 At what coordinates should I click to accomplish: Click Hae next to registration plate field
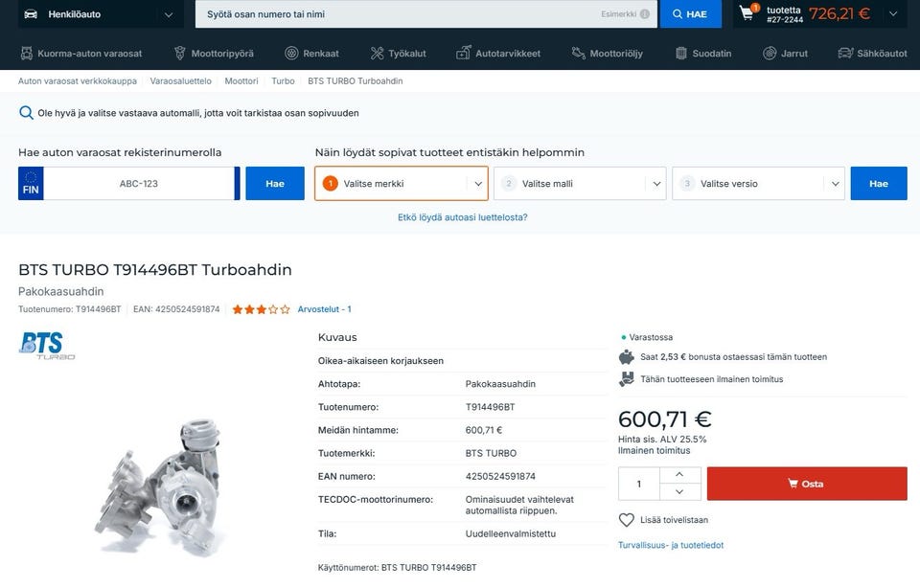275,184
